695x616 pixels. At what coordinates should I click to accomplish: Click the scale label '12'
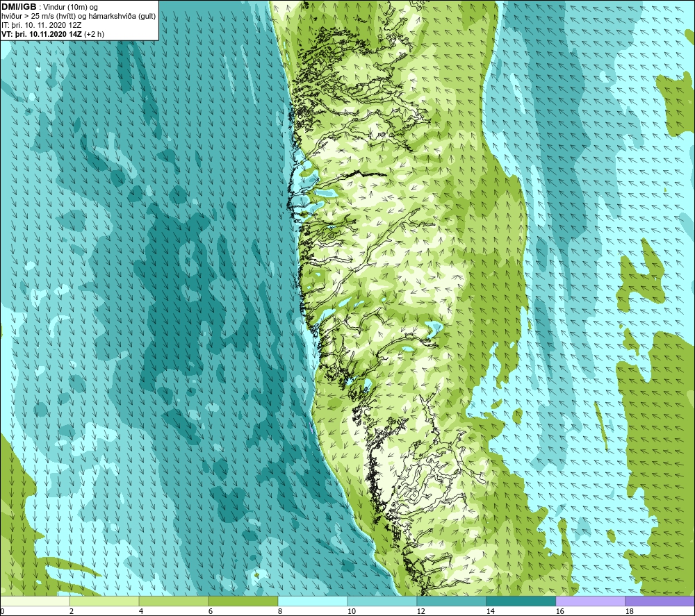coord(420,611)
